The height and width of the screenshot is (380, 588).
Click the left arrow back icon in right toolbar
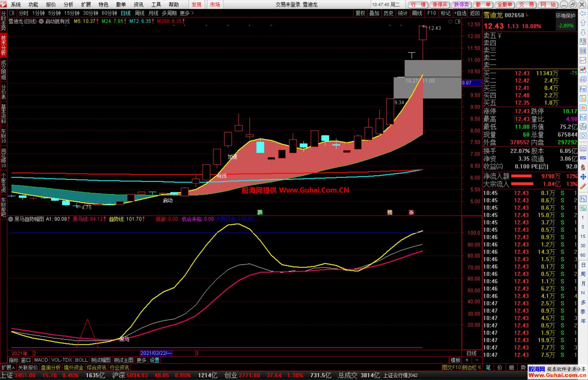coord(583,13)
